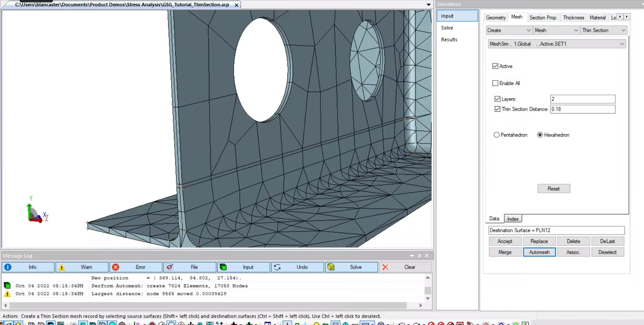Open the Thickness tab
Image resolution: width=644 pixels, height=325 pixels.
[x=573, y=18]
